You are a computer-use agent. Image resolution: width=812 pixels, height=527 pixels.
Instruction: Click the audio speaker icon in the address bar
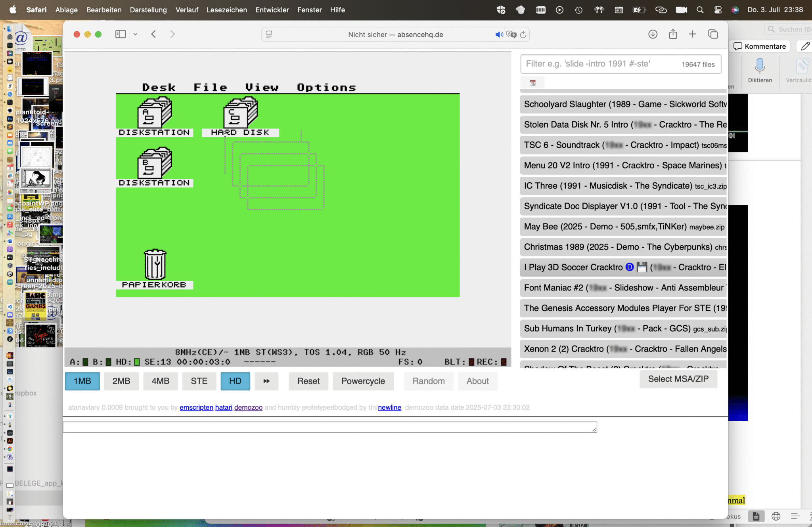point(499,34)
